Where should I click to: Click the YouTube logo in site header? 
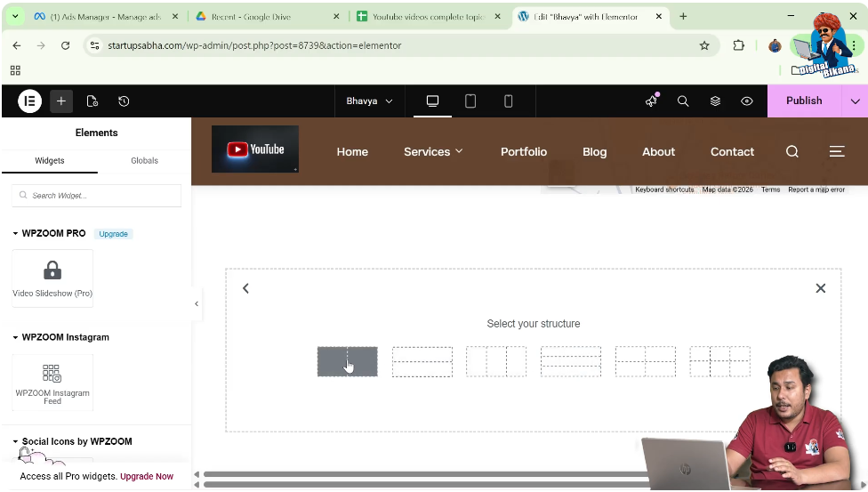[255, 149]
